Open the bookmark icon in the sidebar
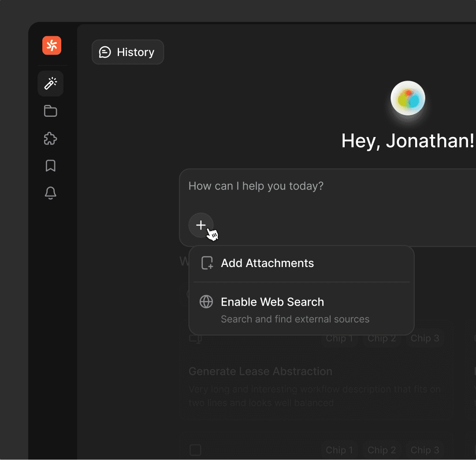 tap(50, 166)
